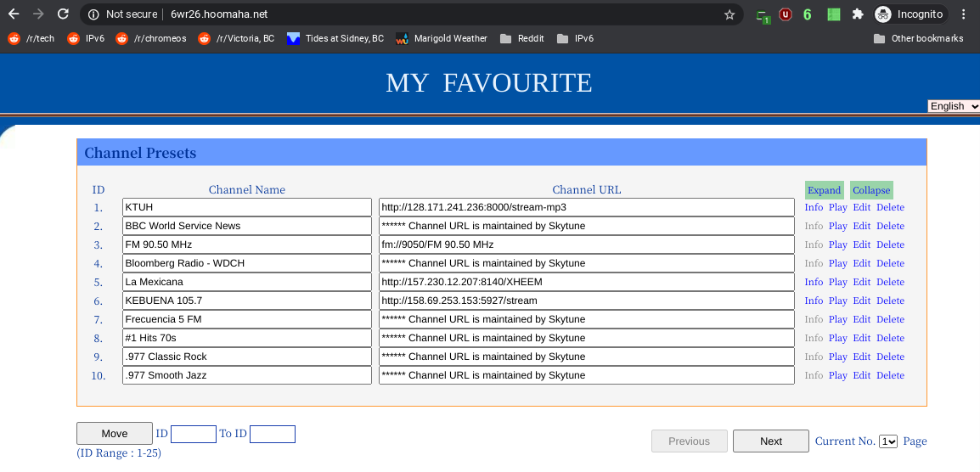
Task: Collapse all channel preset rows
Action: coord(870,190)
